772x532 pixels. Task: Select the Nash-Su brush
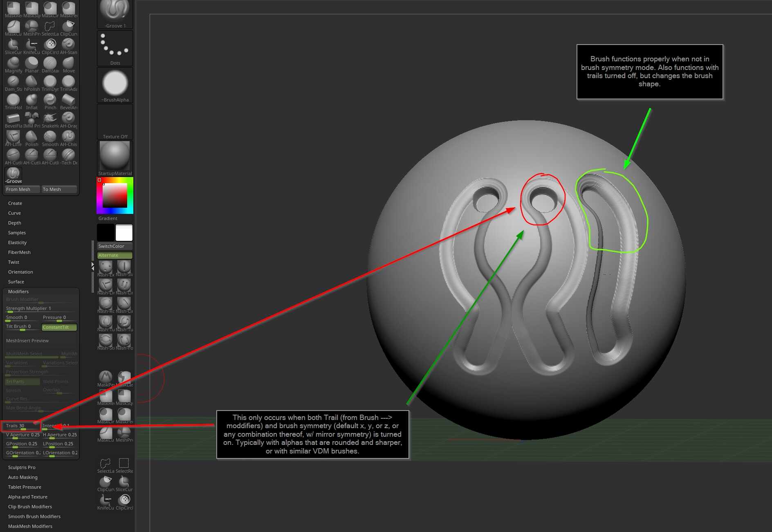[105, 342]
